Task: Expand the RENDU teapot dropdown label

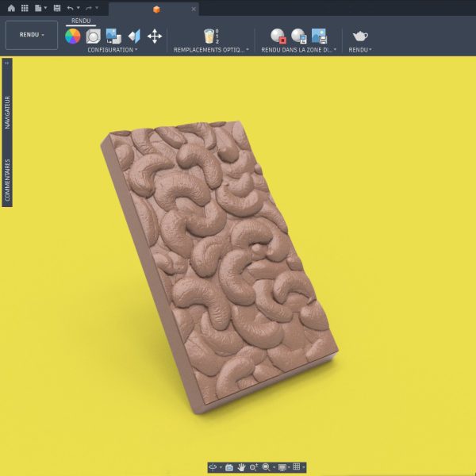Action: (x=360, y=50)
